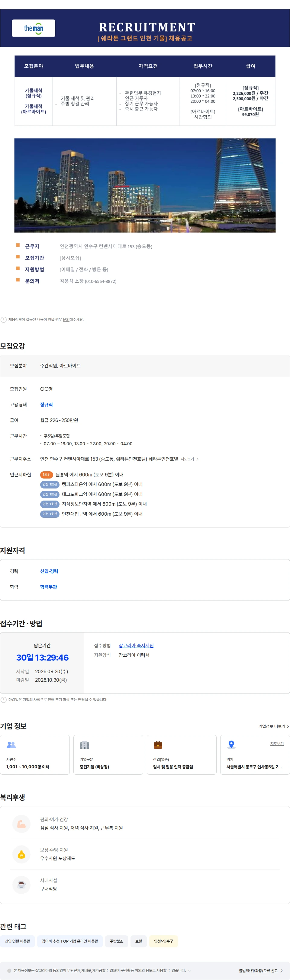Image resolution: width=290 pixels, height=980 pixels.
Task: Open the 잡코리아 즉시지원 application link
Action: tap(136, 645)
